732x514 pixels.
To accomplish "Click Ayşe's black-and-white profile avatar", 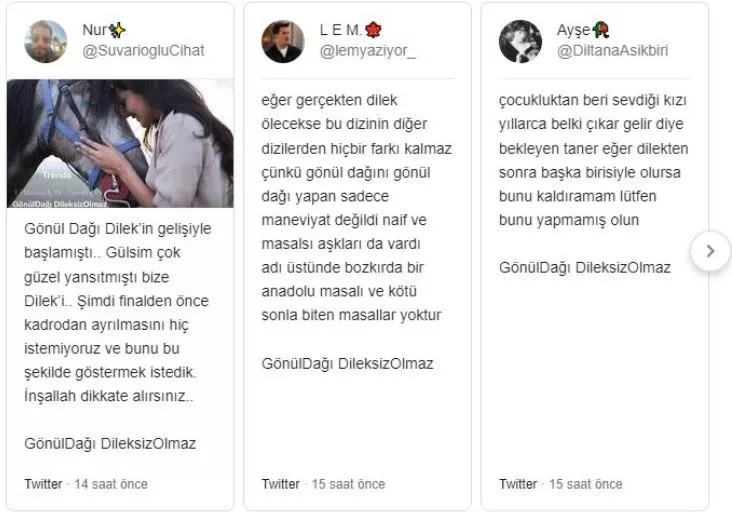I will point(520,41).
